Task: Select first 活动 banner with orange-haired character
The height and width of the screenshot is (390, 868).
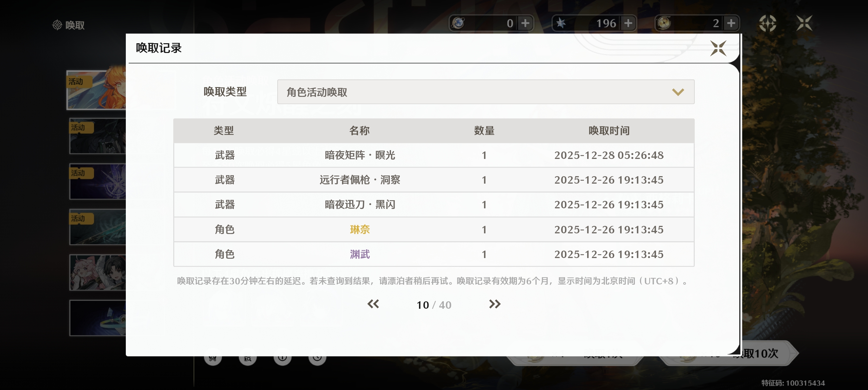Action: point(97,90)
